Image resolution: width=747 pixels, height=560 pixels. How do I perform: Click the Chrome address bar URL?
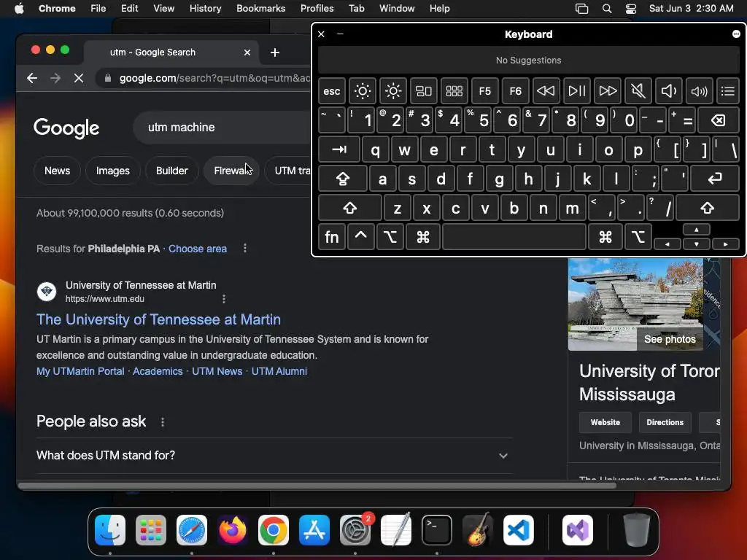tap(214, 78)
